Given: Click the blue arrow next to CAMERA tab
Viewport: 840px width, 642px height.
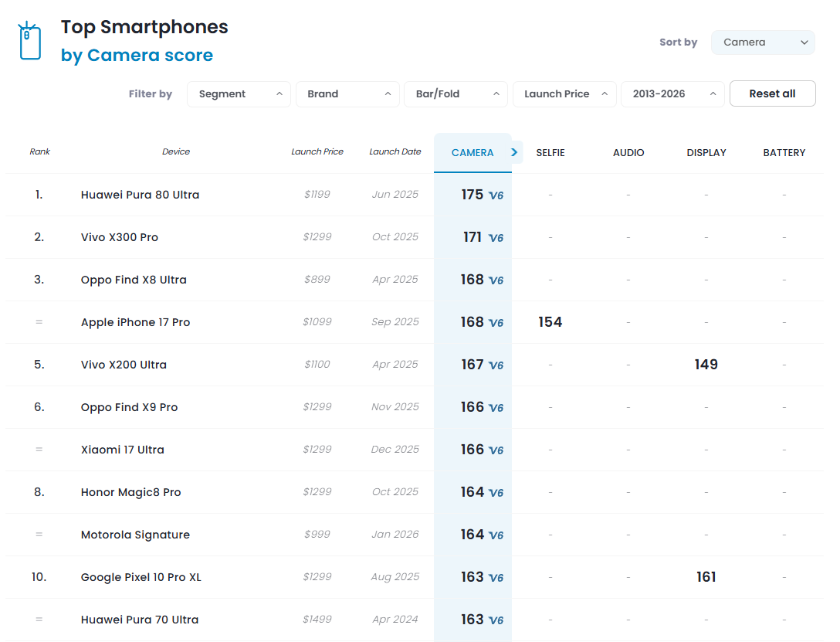Looking at the screenshot, I should point(514,153).
